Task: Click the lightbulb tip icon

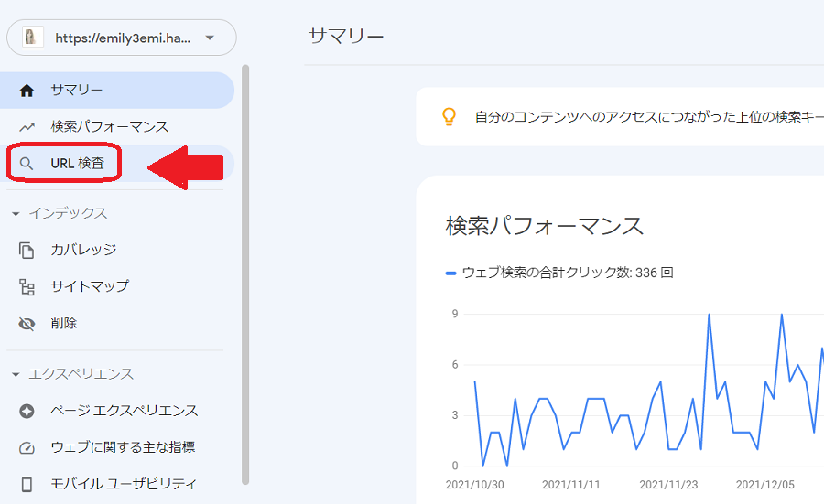Action: tap(449, 116)
